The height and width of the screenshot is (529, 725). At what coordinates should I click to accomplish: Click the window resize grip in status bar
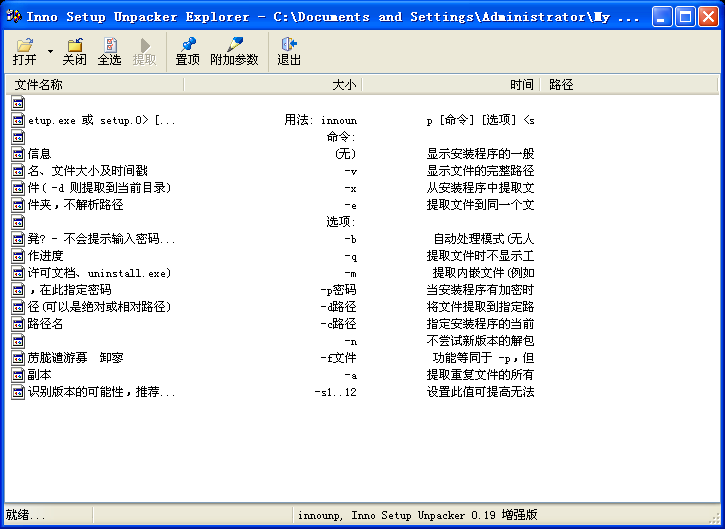pyautogui.click(x=713, y=517)
